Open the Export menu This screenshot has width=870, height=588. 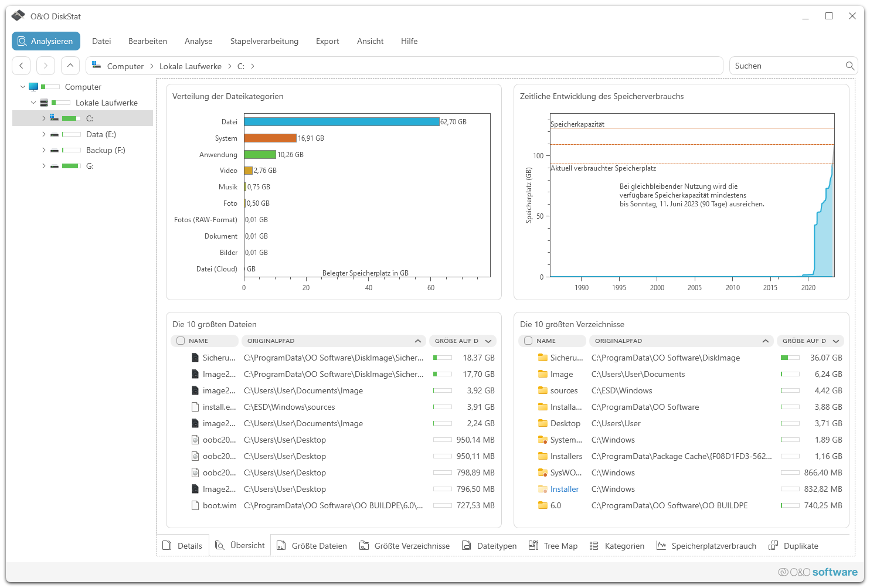click(x=328, y=41)
